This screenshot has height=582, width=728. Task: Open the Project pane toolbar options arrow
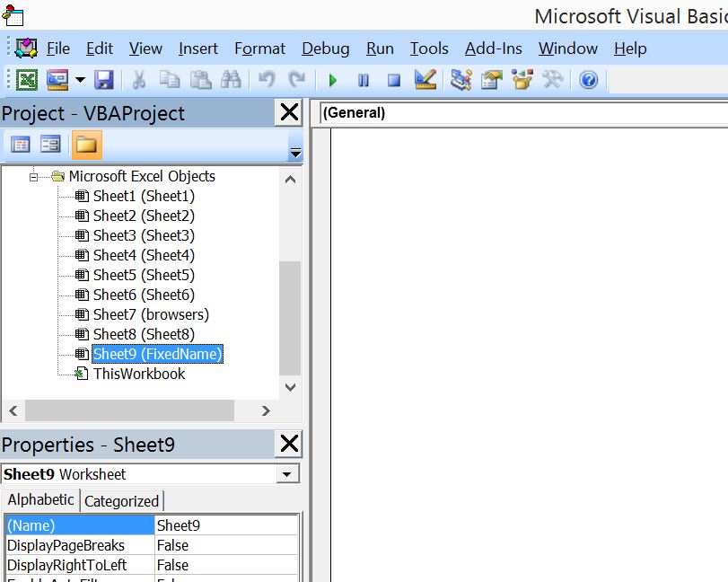point(295,153)
